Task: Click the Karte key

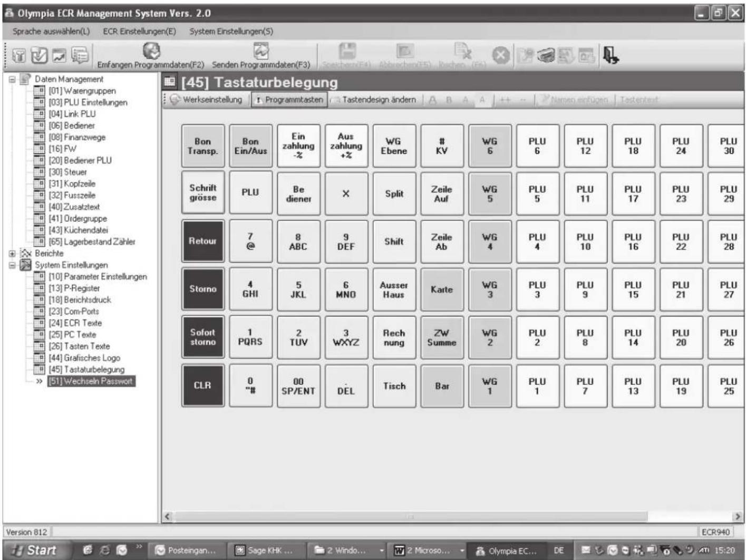Action: click(442, 289)
